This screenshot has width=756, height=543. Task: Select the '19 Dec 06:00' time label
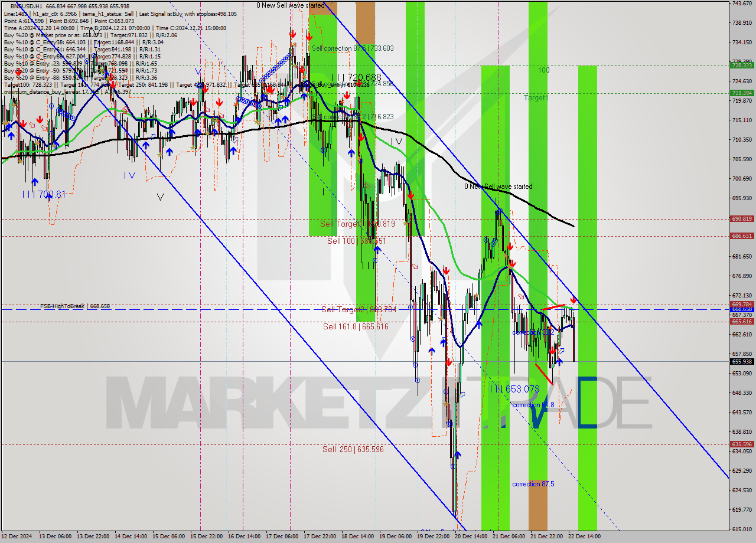coord(395,537)
